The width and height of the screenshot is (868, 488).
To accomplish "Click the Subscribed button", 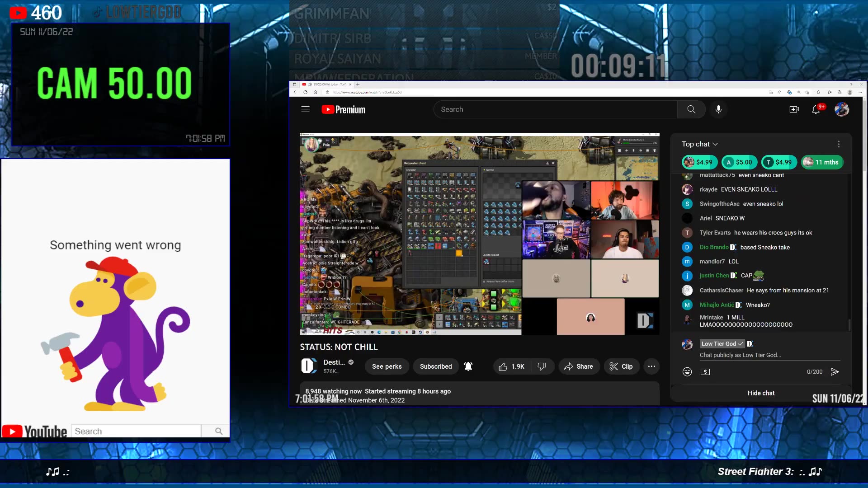I will point(436,366).
